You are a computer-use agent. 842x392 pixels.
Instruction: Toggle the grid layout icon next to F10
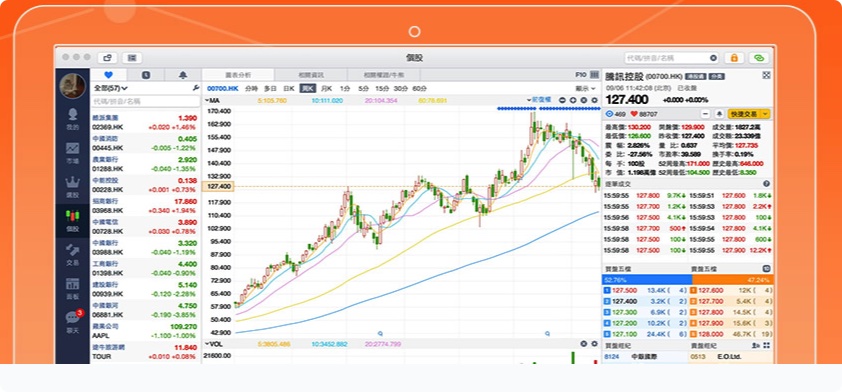[594, 75]
